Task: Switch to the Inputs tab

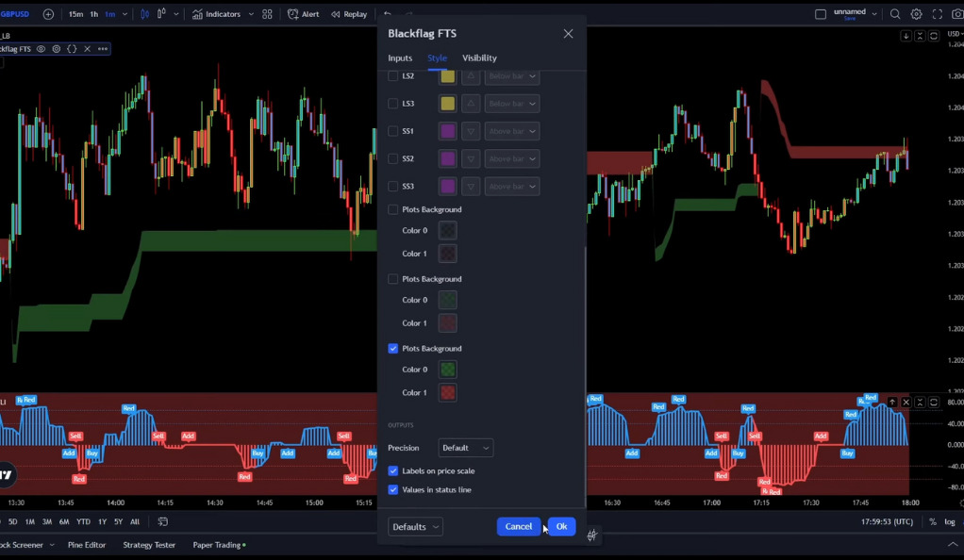Action: [x=400, y=58]
